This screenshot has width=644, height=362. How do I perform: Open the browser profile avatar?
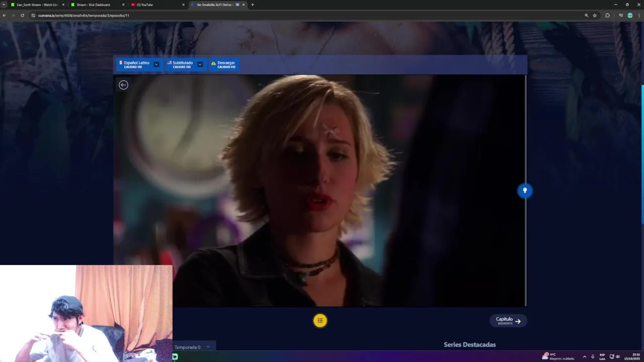tap(630, 16)
